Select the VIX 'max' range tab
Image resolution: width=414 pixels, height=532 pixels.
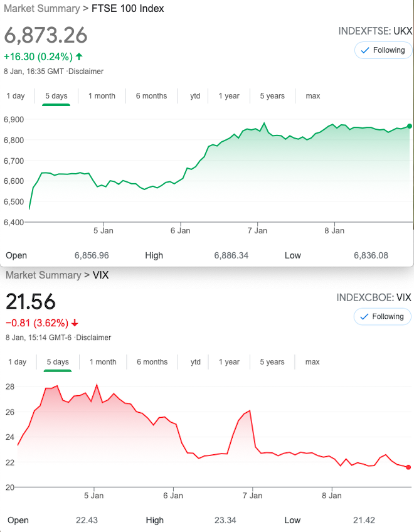point(312,362)
